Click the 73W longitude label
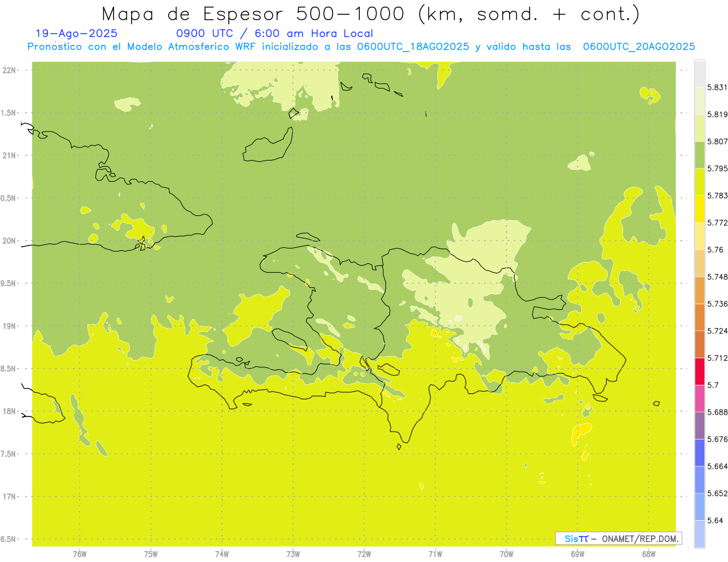The height and width of the screenshot is (562, 728). pyautogui.click(x=293, y=554)
